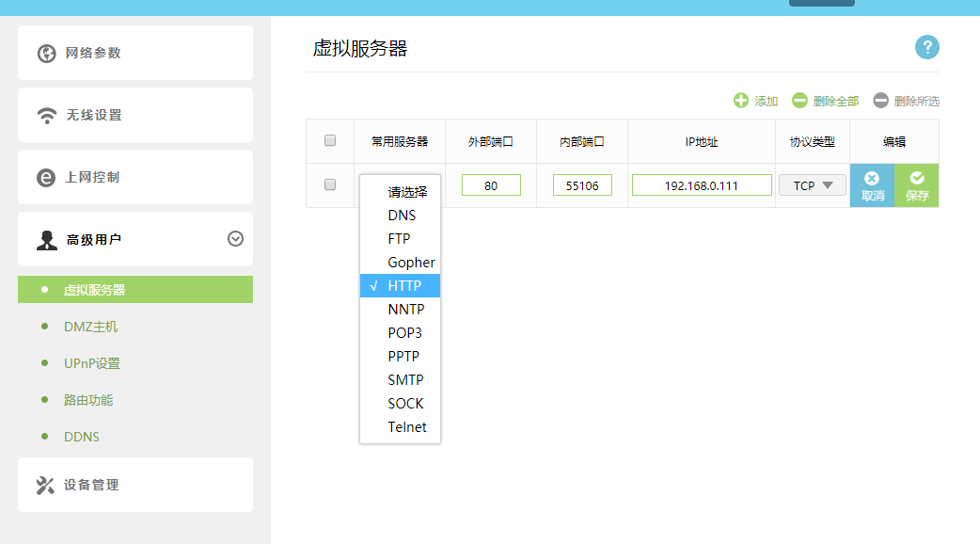Screen dimensions: 980x544
Task: Open the UPnP设置 page
Action: [x=92, y=363]
